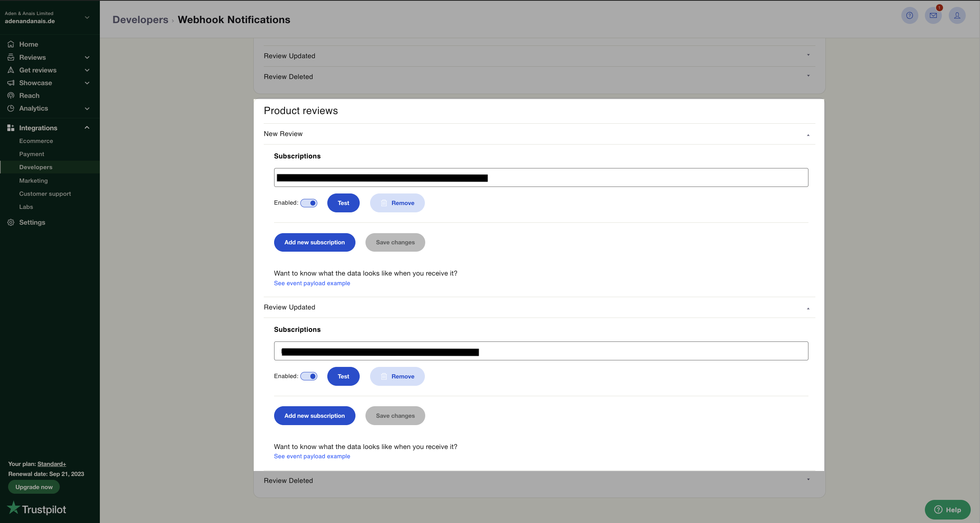The image size is (980, 523).
Task: Open Customer support integrations
Action: pyautogui.click(x=45, y=194)
